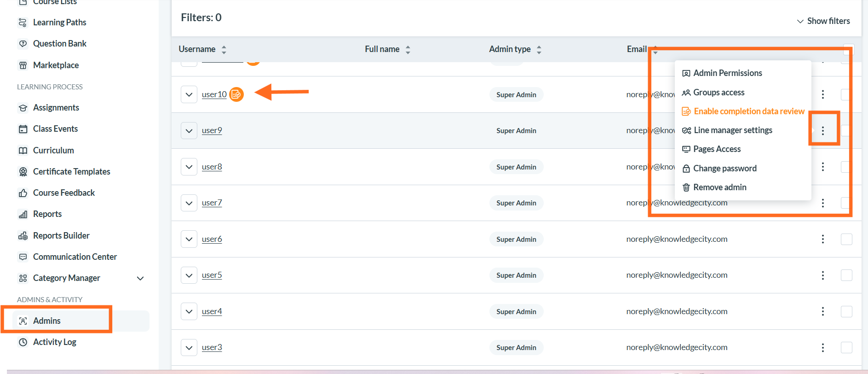Open the user8 username link
868x374 pixels.
coord(212,167)
